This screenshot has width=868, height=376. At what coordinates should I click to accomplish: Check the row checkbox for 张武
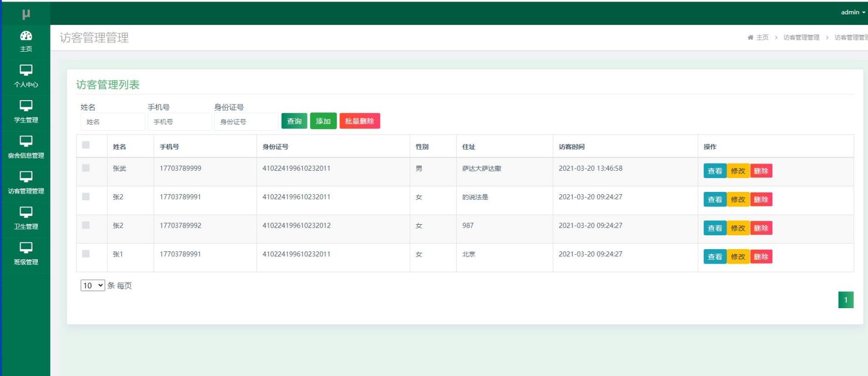[x=86, y=167]
